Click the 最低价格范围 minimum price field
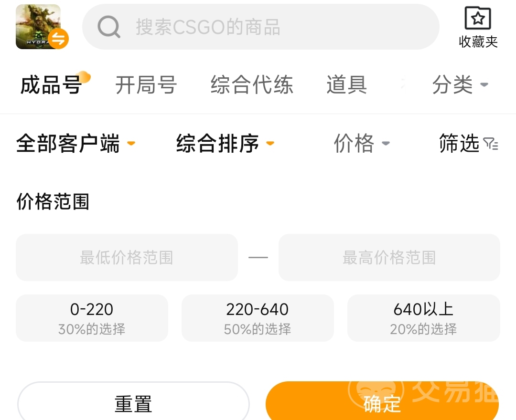 point(127,257)
